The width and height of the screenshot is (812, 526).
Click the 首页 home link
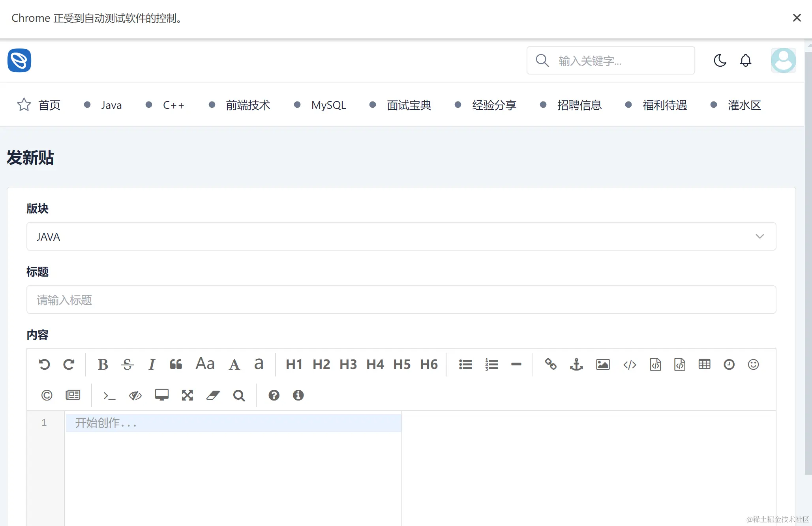click(49, 105)
